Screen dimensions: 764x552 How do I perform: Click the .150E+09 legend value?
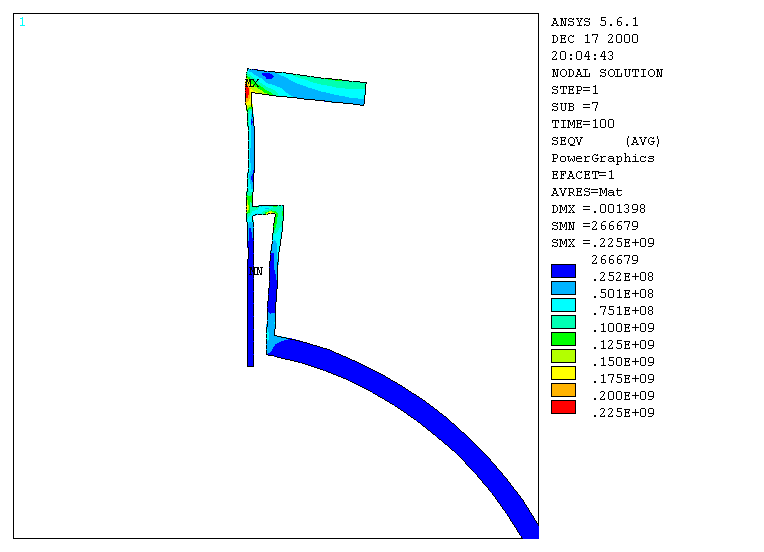[x=623, y=362]
